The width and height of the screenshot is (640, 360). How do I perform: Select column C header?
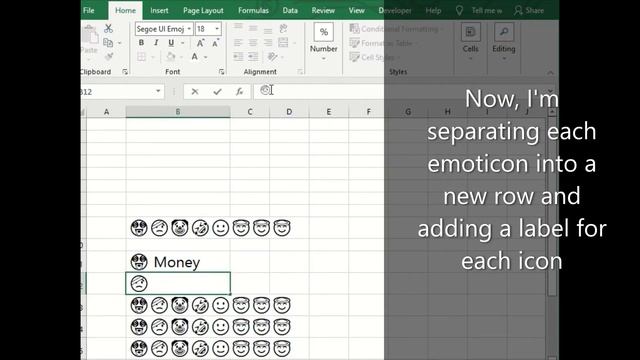[250, 112]
